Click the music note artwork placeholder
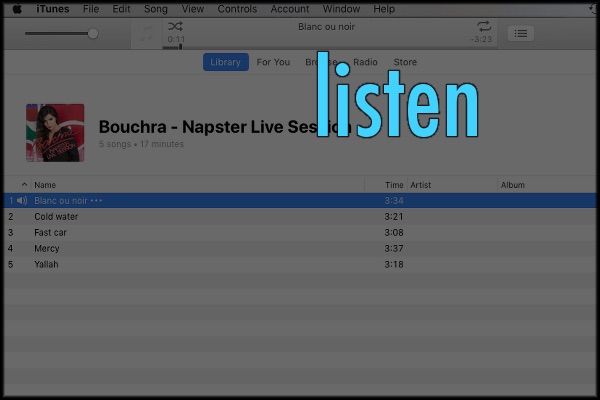 147,34
